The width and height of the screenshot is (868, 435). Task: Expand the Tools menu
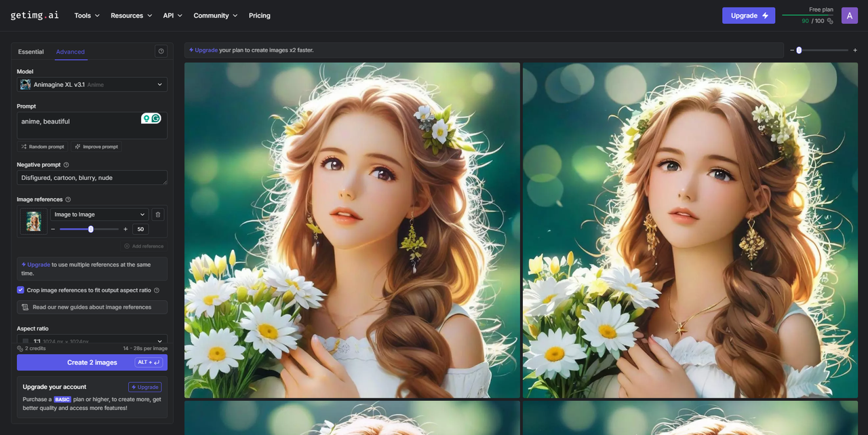coord(87,16)
